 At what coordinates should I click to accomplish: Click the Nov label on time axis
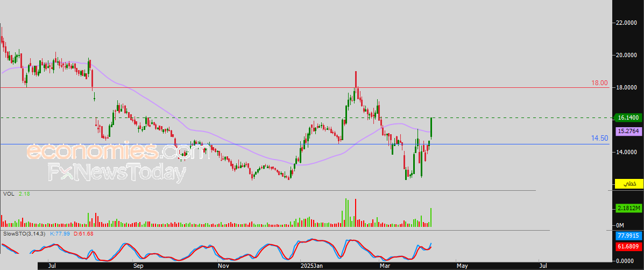tap(223, 266)
